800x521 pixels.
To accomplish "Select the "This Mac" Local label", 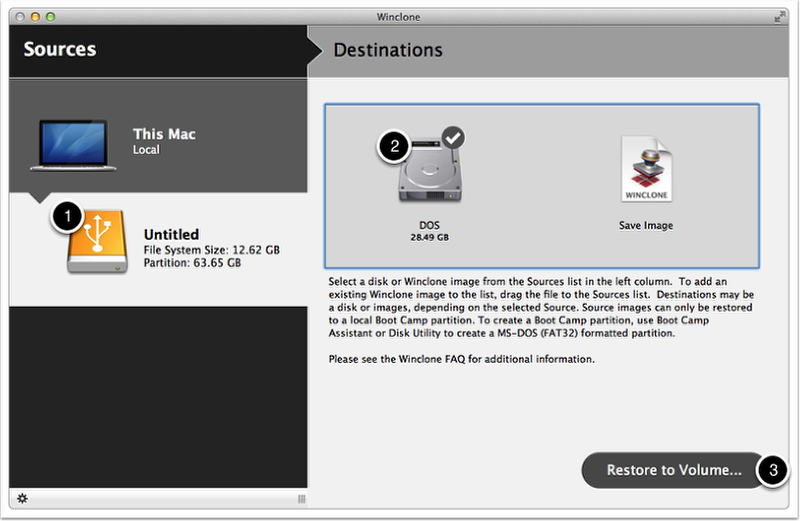I will click(164, 141).
